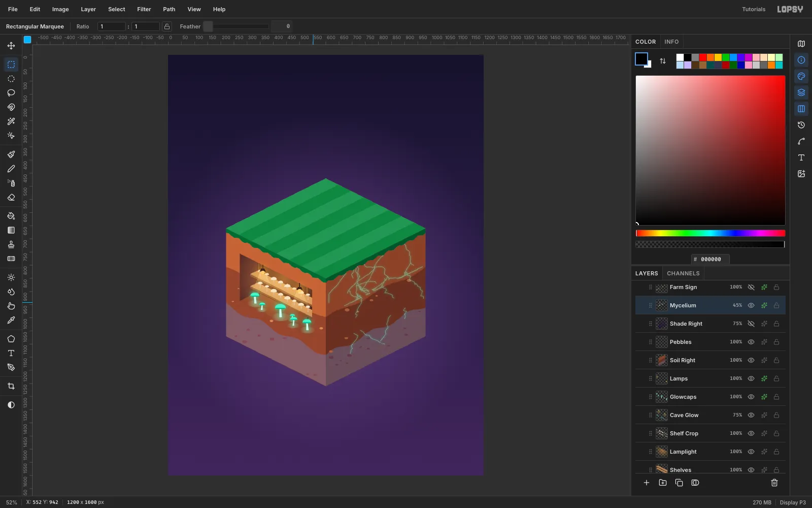This screenshot has width=812, height=508.
Task: Select the Eraser tool
Action: click(x=11, y=198)
